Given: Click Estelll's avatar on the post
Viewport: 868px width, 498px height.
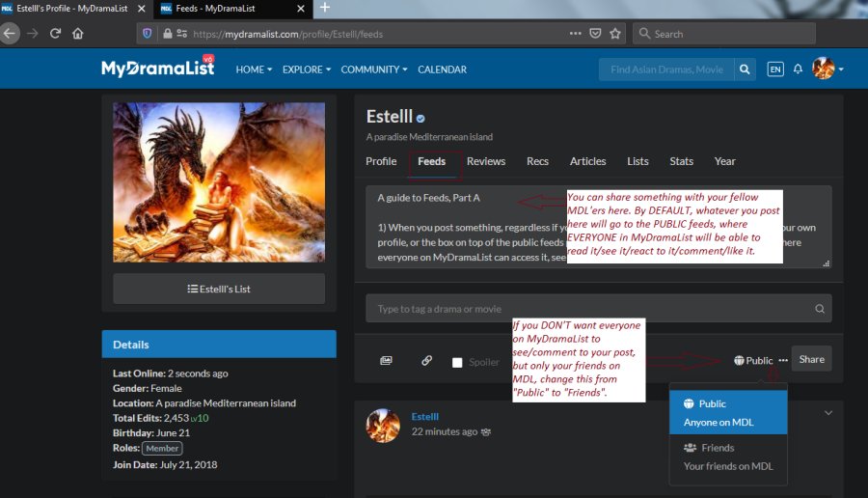Looking at the screenshot, I should [383, 426].
